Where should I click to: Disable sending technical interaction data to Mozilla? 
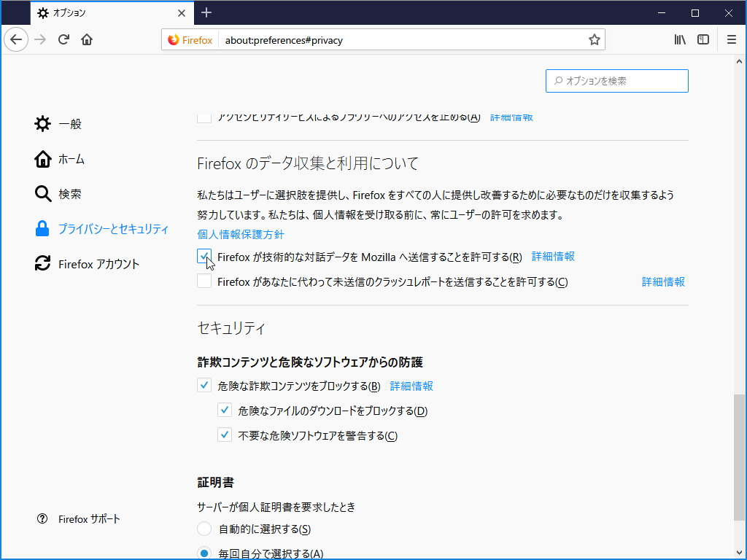(x=204, y=257)
